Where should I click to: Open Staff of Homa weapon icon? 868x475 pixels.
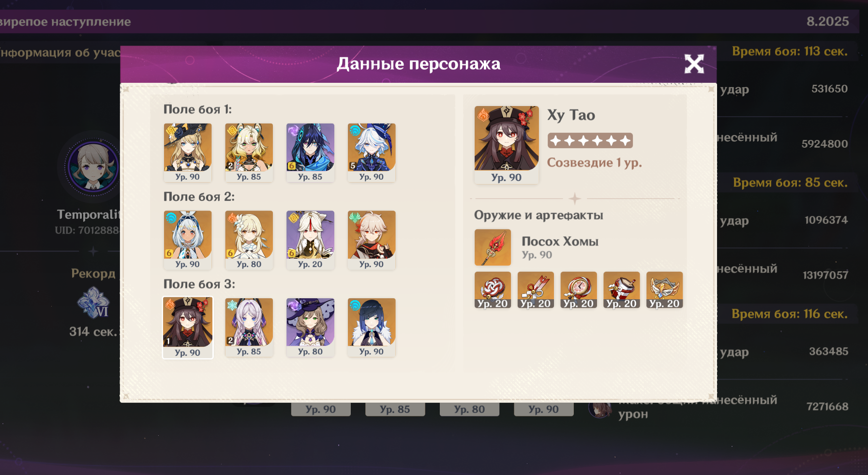[x=493, y=247]
